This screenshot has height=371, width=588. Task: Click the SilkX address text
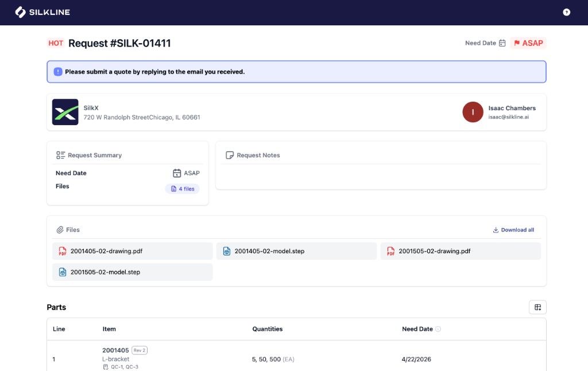(142, 117)
